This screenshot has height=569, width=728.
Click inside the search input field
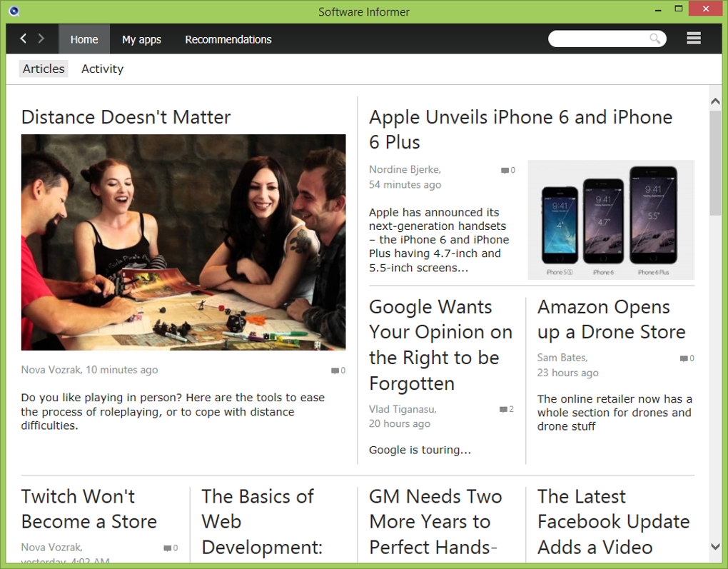[x=599, y=39]
